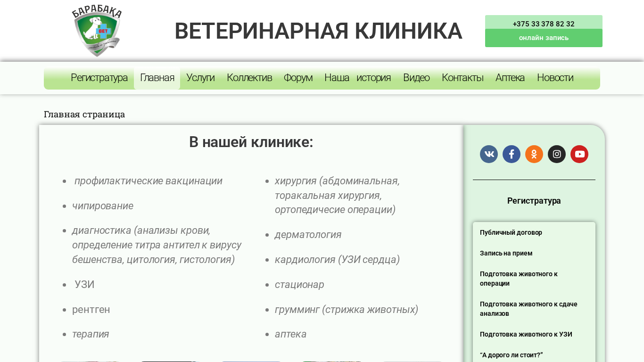Click the онлайн запись button
Viewport: 644px width, 362px height.
tap(544, 38)
